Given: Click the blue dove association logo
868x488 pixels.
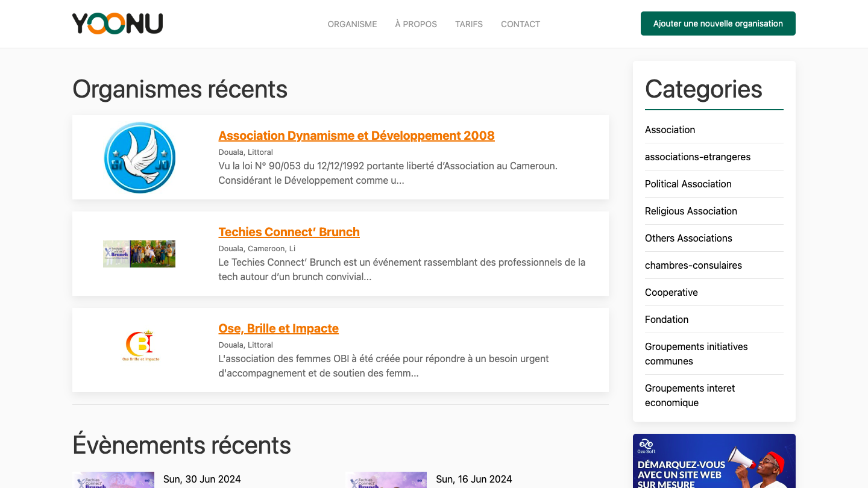Looking at the screenshot, I should (x=140, y=157).
